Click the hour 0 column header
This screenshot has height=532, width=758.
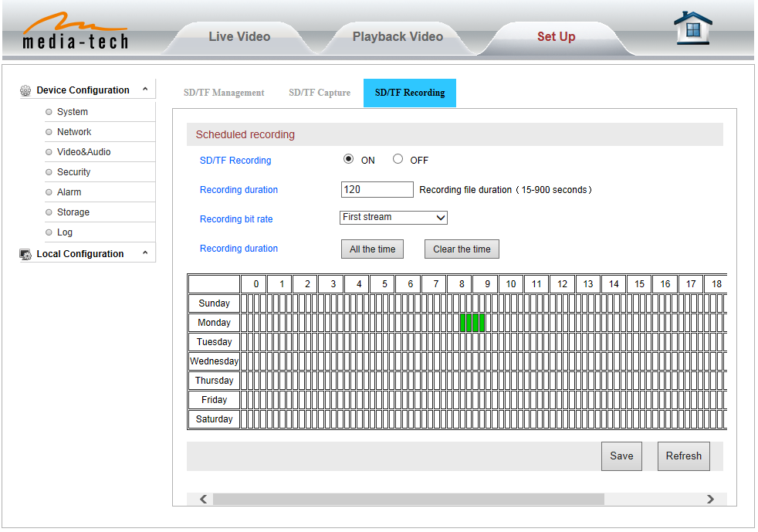tap(255, 284)
